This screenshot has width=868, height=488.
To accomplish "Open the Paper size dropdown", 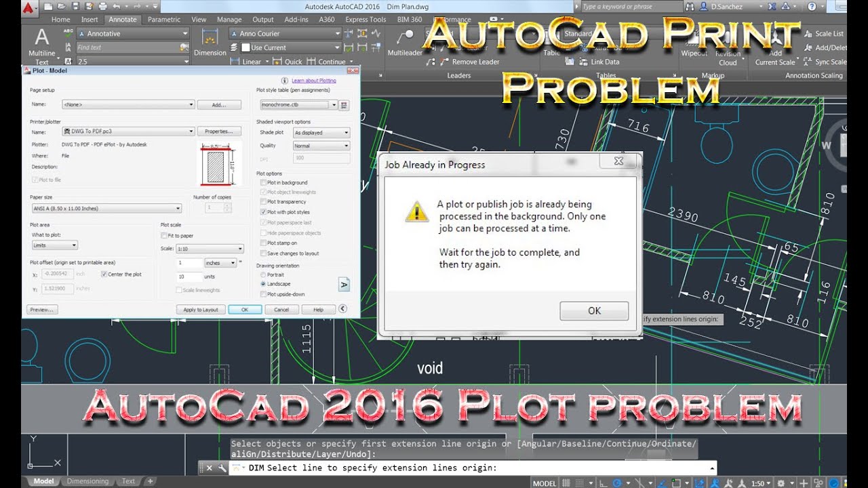I will click(106, 208).
